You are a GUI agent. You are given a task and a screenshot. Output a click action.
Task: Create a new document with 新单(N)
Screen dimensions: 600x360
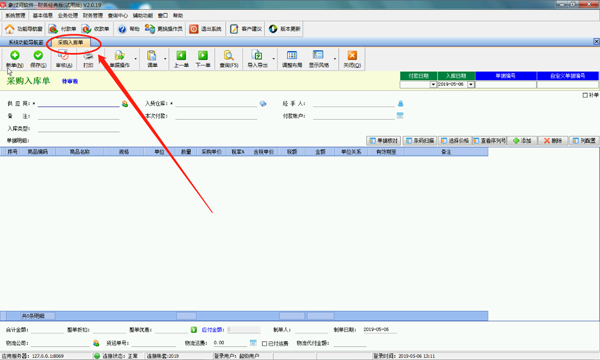click(x=15, y=59)
